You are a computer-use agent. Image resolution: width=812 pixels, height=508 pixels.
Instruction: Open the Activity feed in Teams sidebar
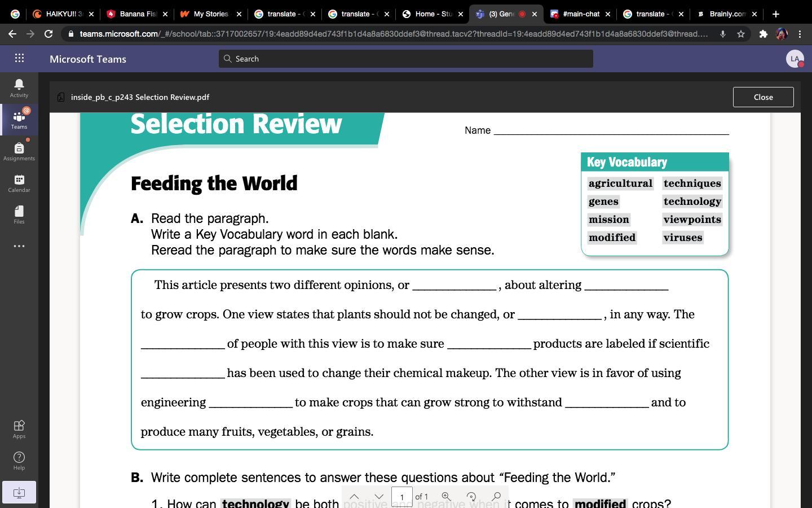[x=19, y=87]
